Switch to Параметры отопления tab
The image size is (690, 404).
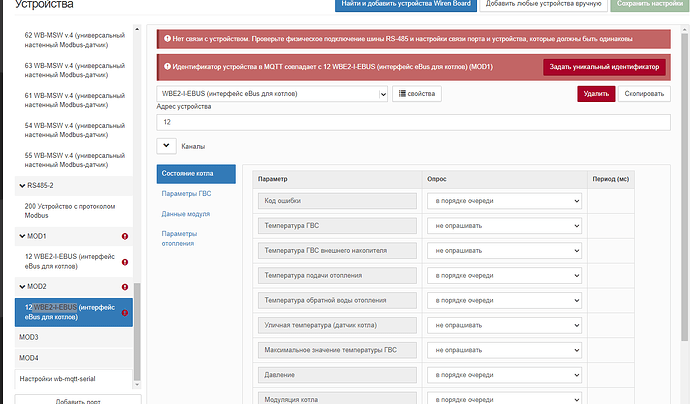click(179, 239)
